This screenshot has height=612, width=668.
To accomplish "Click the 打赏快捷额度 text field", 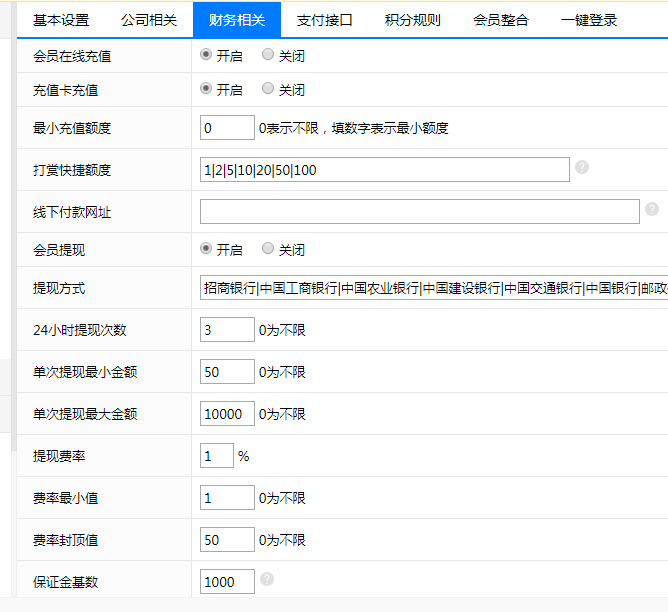I will (384, 170).
